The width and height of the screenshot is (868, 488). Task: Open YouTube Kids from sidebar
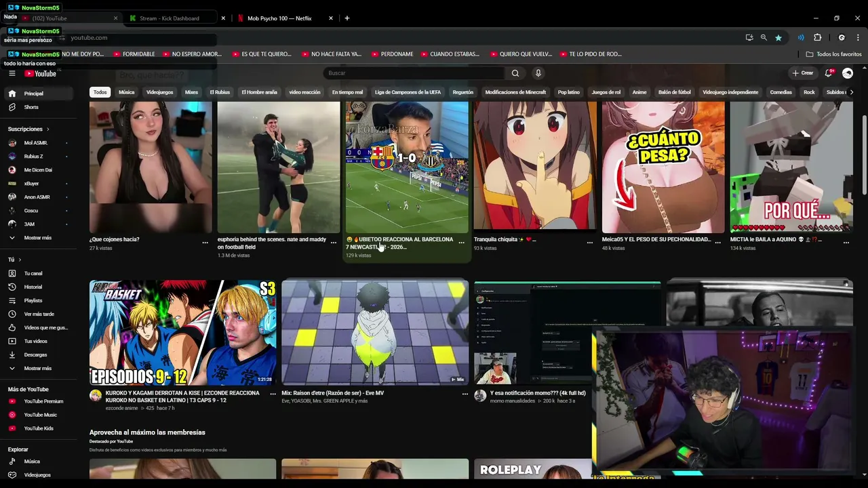tap(39, 428)
